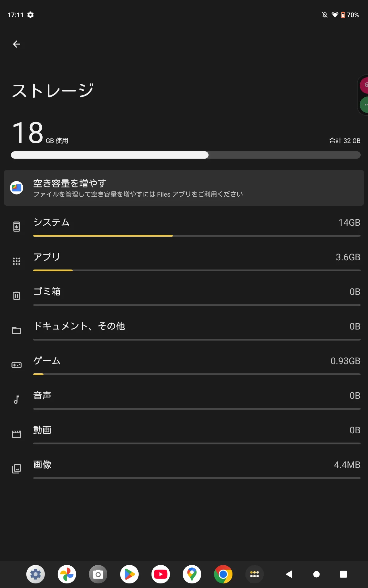This screenshot has height=588, width=368.
Task: Open the Settings app in the taskbar
Action: coord(36,574)
